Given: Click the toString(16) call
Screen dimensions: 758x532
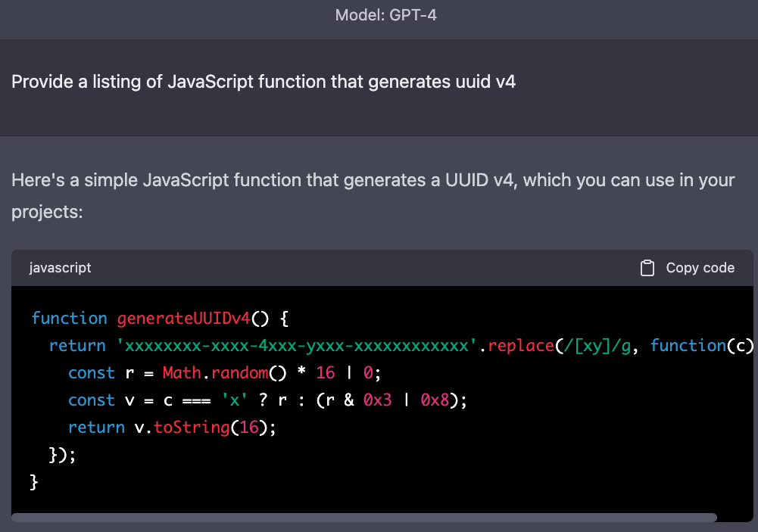Looking at the screenshot, I should [x=211, y=428].
